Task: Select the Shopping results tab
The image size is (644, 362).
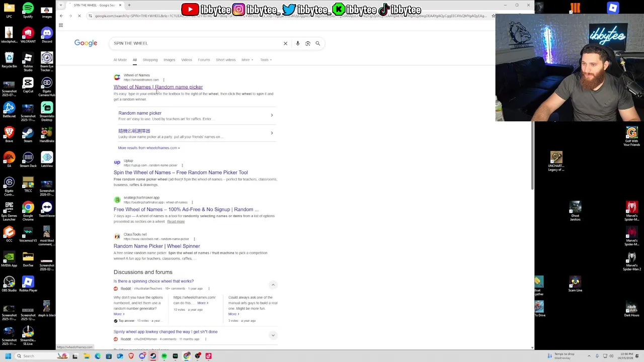Action: coord(150,60)
